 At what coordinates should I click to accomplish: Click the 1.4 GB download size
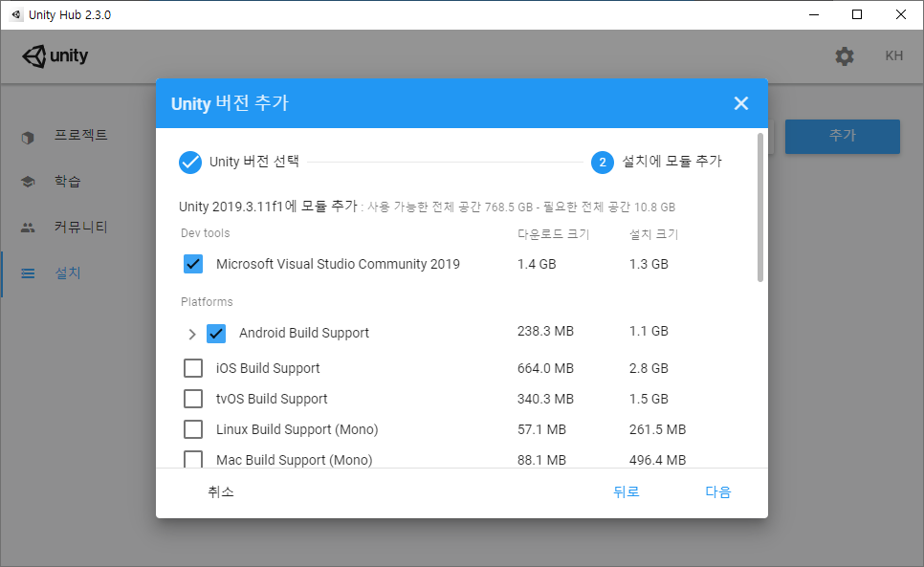[537, 264]
